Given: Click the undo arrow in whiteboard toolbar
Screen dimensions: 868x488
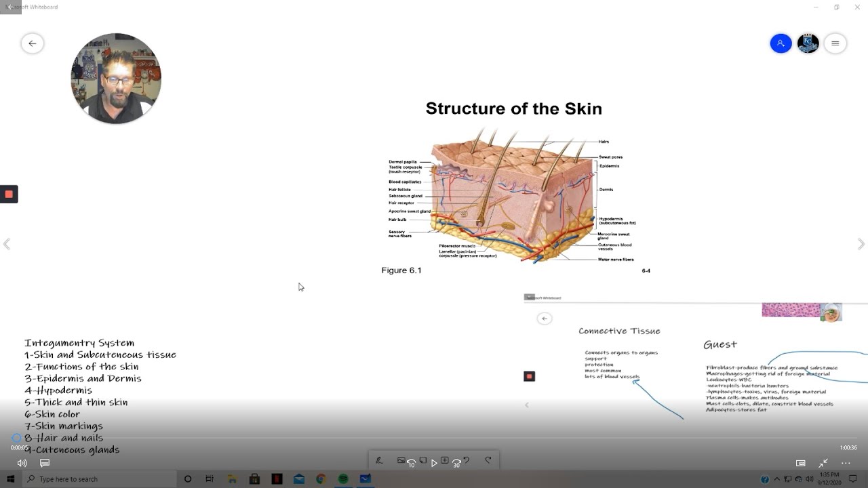Looking at the screenshot, I should (467, 460).
